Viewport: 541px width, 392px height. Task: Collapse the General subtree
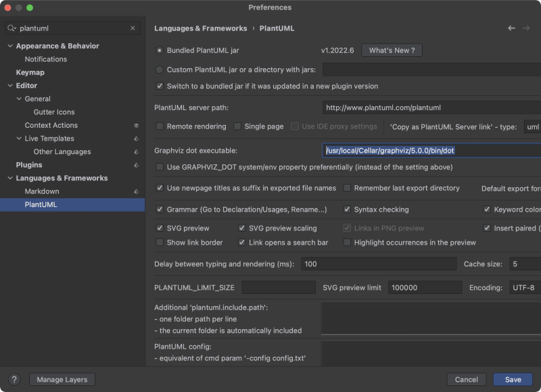coord(19,99)
